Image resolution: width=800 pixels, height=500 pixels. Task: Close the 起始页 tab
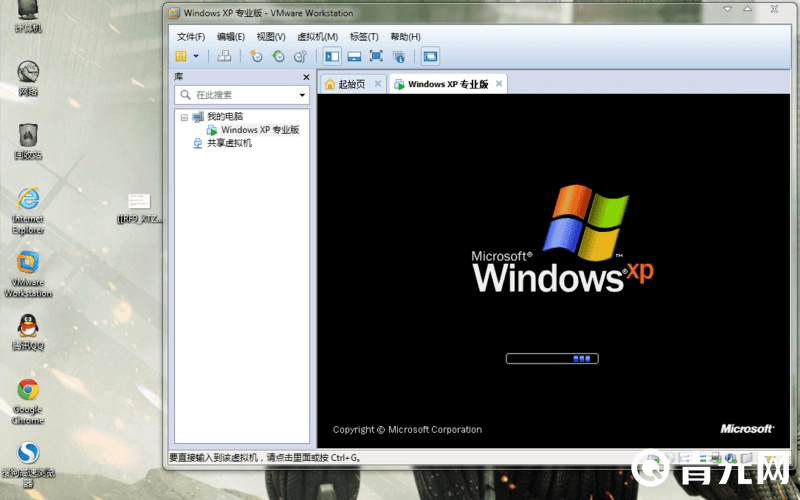pyautogui.click(x=378, y=84)
